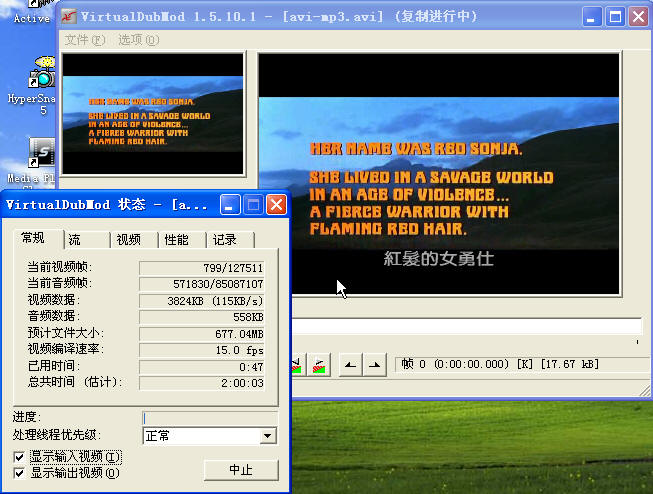Image resolution: width=653 pixels, height=494 pixels.
Task: Click the next scene search icon
Action: coord(319,365)
